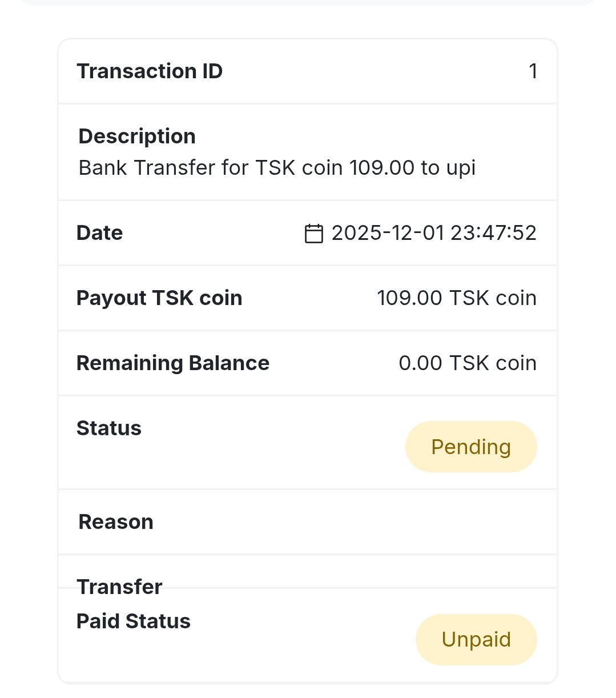Click the Transfer label
616x698 pixels.
[x=120, y=587]
